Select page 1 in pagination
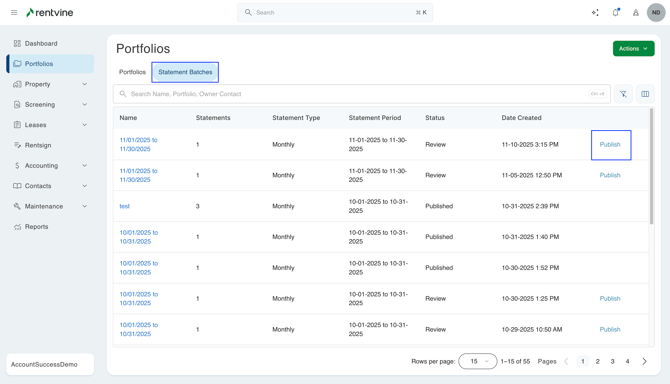The width and height of the screenshot is (670, 384). [582, 361]
